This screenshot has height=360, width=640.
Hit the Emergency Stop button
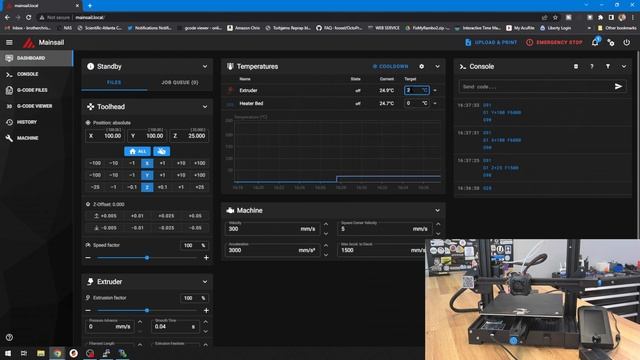click(554, 42)
